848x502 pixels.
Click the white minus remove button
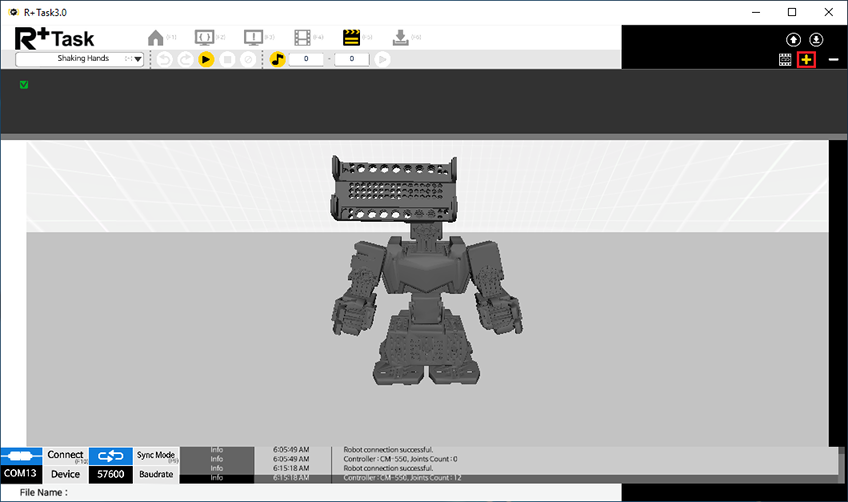[x=833, y=60]
